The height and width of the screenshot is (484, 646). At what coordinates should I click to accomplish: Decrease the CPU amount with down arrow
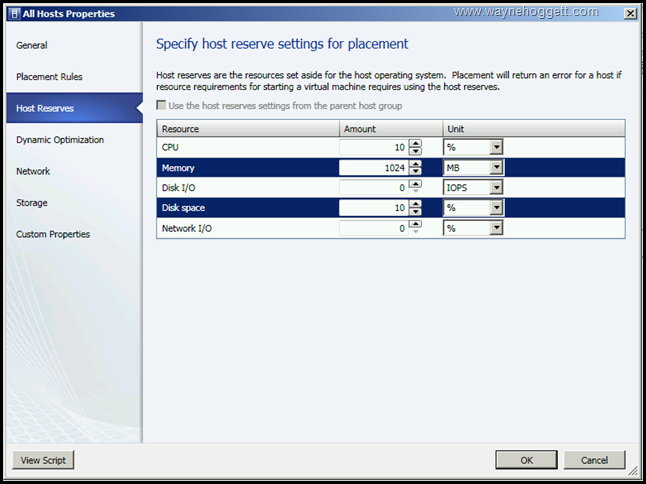(x=416, y=152)
